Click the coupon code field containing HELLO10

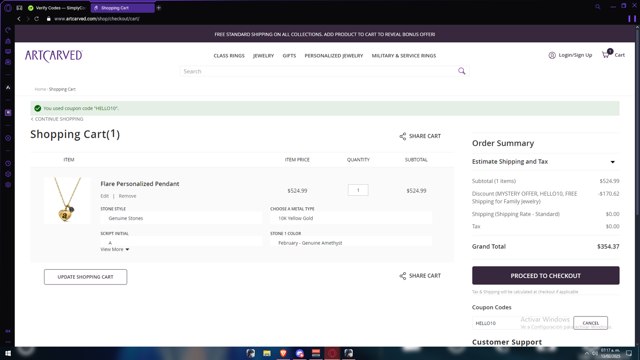[522, 323]
